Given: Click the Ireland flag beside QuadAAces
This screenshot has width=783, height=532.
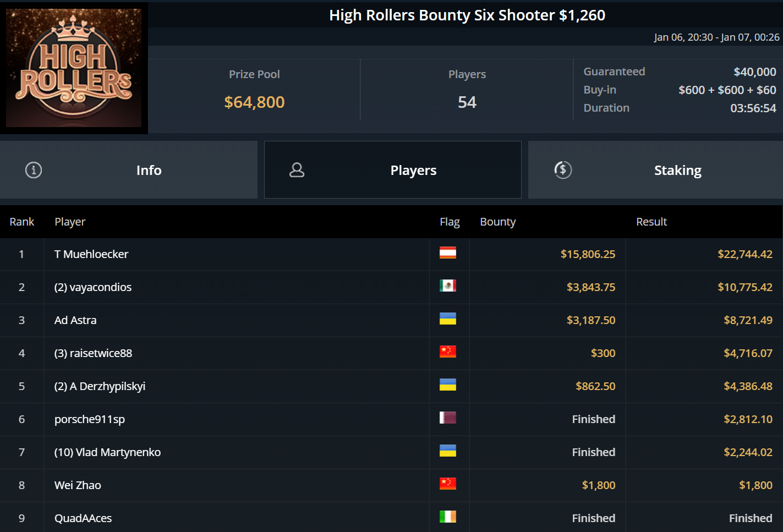Looking at the screenshot, I should click(448, 517).
